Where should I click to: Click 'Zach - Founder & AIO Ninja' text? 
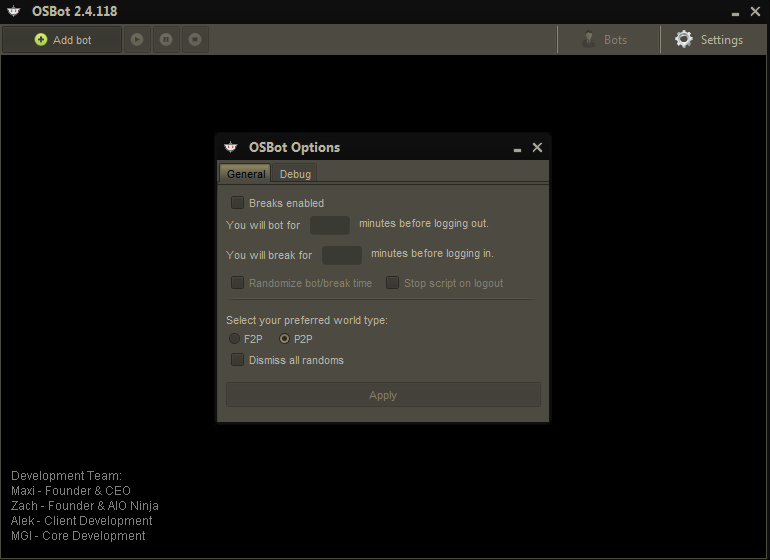pyautogui.click(x=84, y=505)
